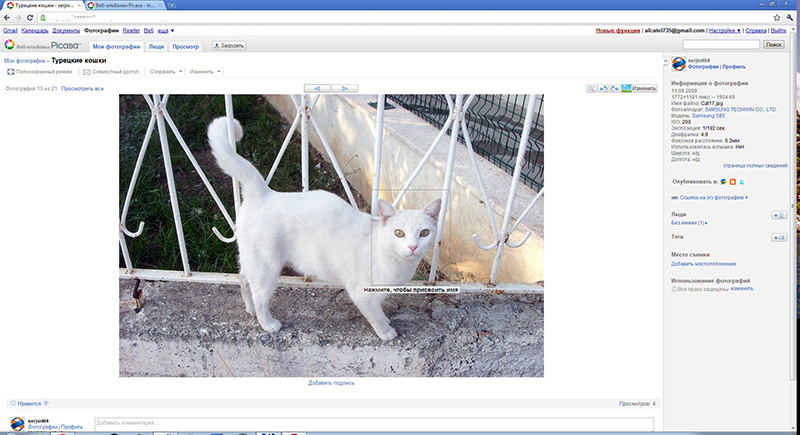Image resolution: width=800 pixels, height=435 pixels.
Task: Click the Загрузить upload button
Action: coord(229,45)
